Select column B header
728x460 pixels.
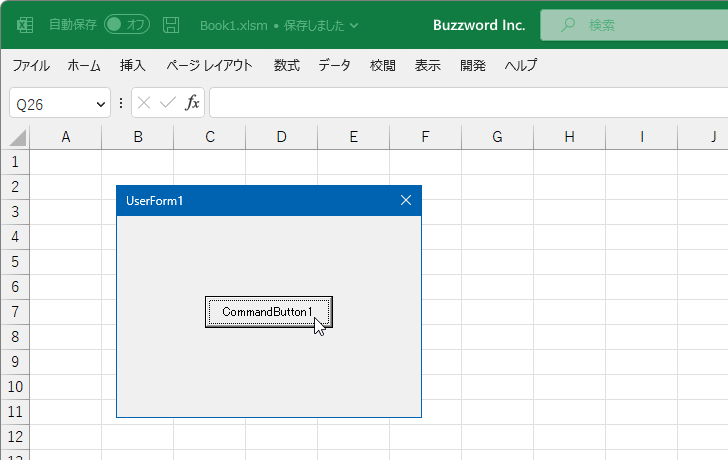coord(137,137)
